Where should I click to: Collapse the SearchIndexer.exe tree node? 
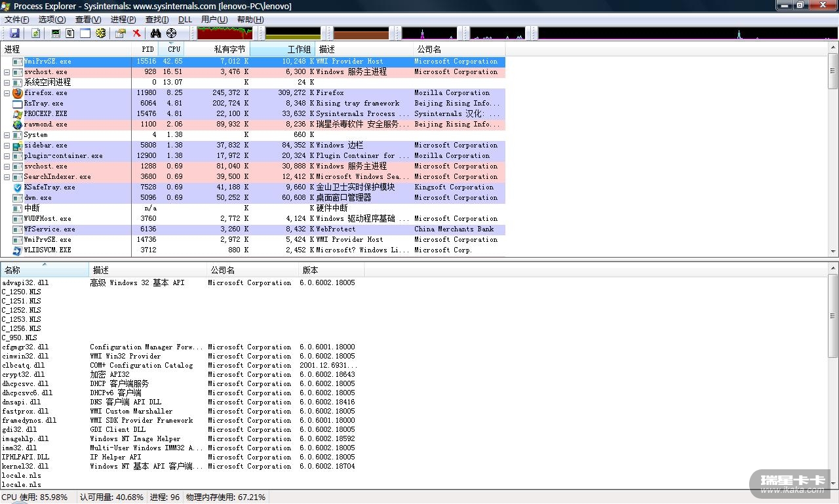tap(7, 177)
